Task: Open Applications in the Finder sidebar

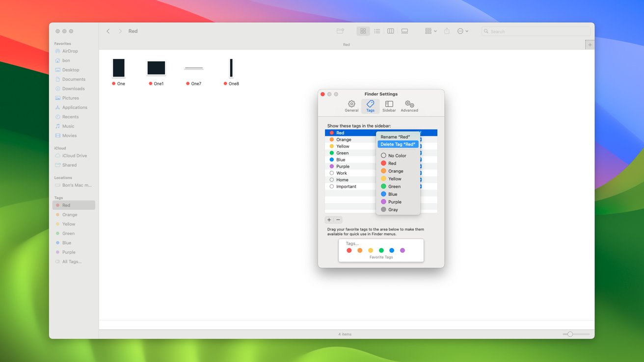Action: (74, 107)
